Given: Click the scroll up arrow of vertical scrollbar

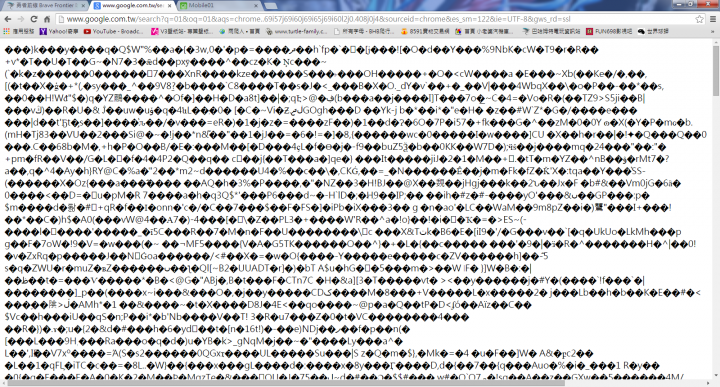Looking at the screenshot, I should click(716, 42).
